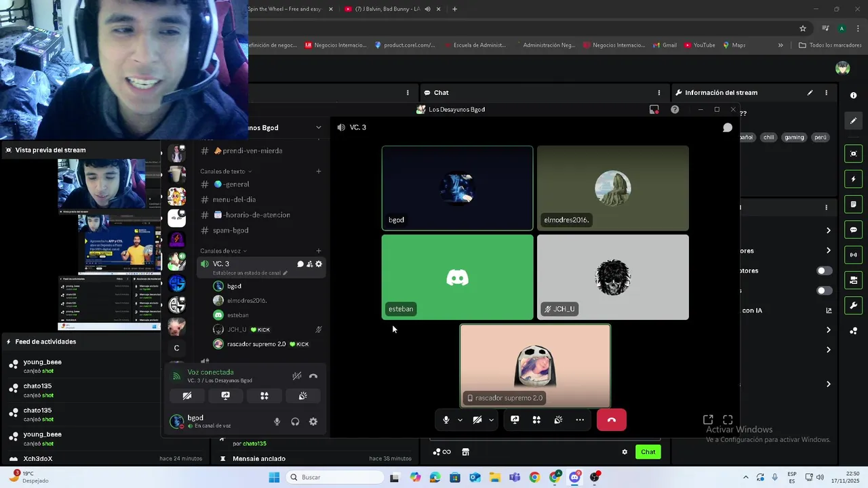Click green Chat button
Viewport: 868px width, 488px height.
[x=648, y=452]
